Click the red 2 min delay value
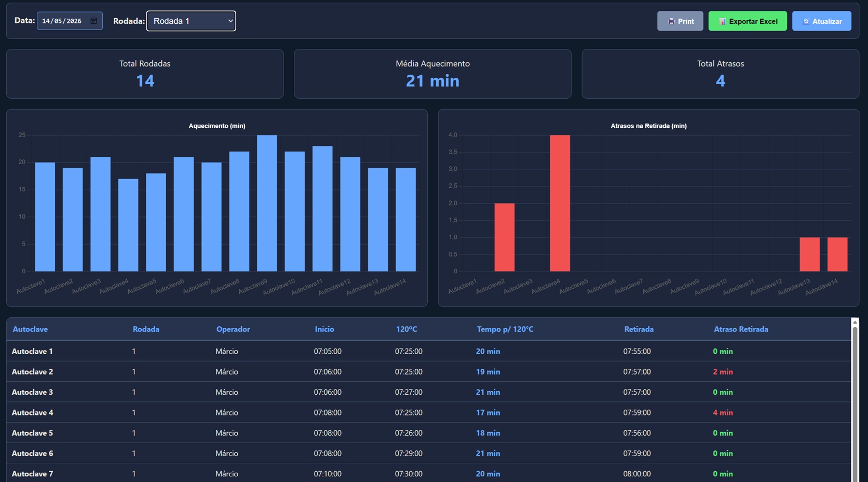 tap(723, 372)
